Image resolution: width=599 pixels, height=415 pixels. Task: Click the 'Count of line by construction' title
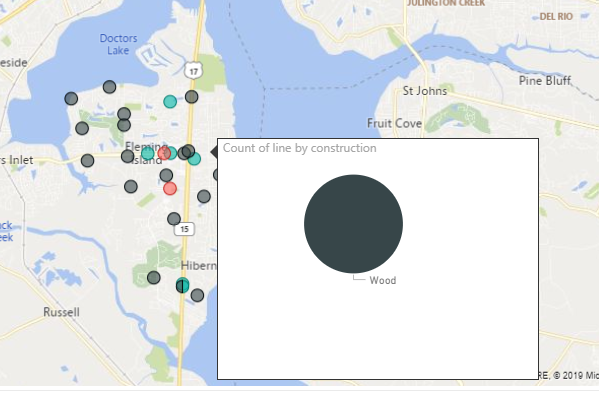[300, 148]
